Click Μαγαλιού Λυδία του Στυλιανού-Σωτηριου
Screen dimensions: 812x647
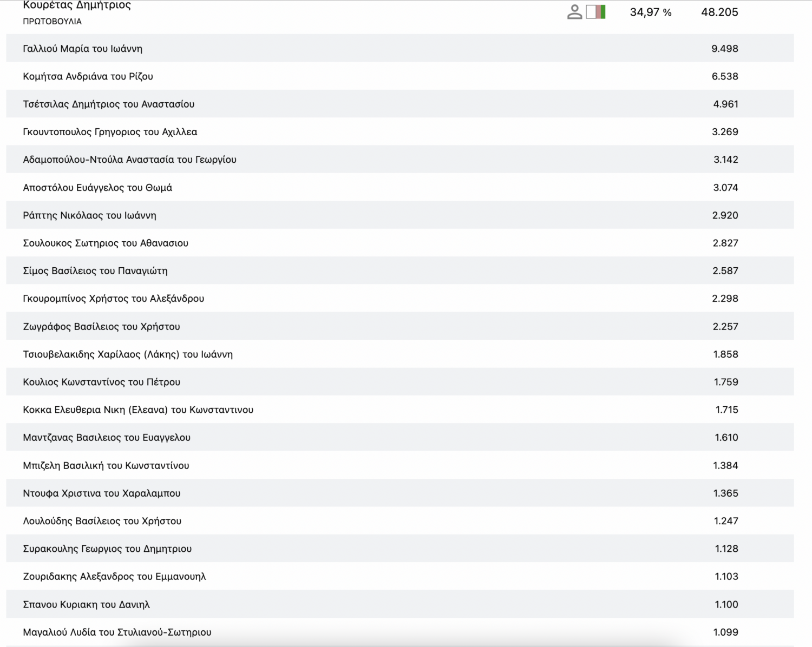point(117,632)
